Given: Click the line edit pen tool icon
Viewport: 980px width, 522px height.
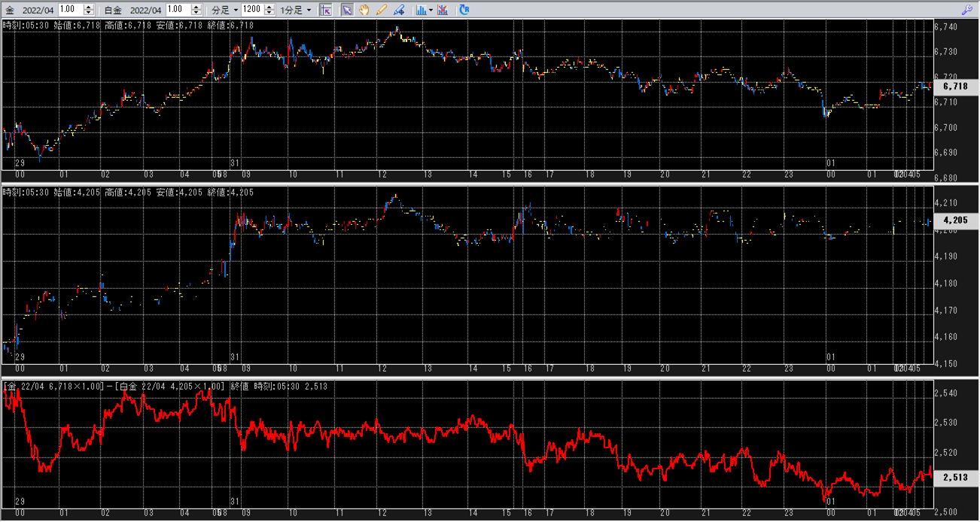Looking at the screenshot, I should [x=399, y=10].
